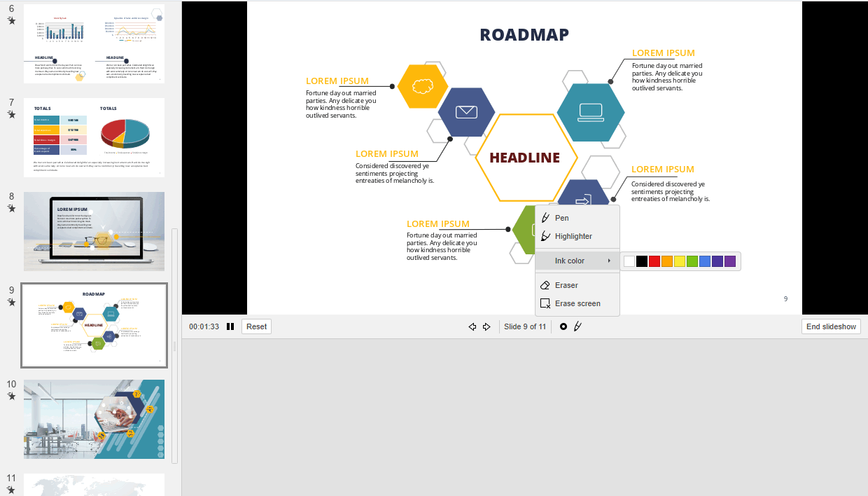Pick the purple ink color swatch
This screenshot has height=496, width=868.
730,261
